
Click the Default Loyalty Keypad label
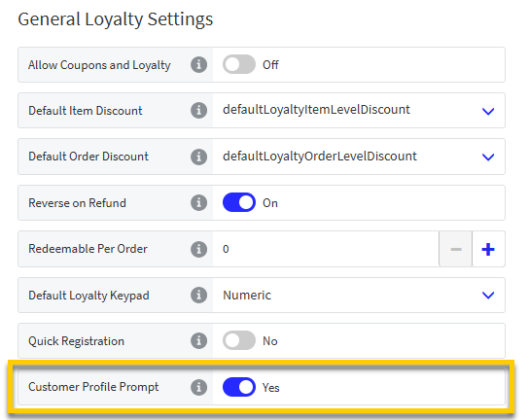tap(88, 296)
